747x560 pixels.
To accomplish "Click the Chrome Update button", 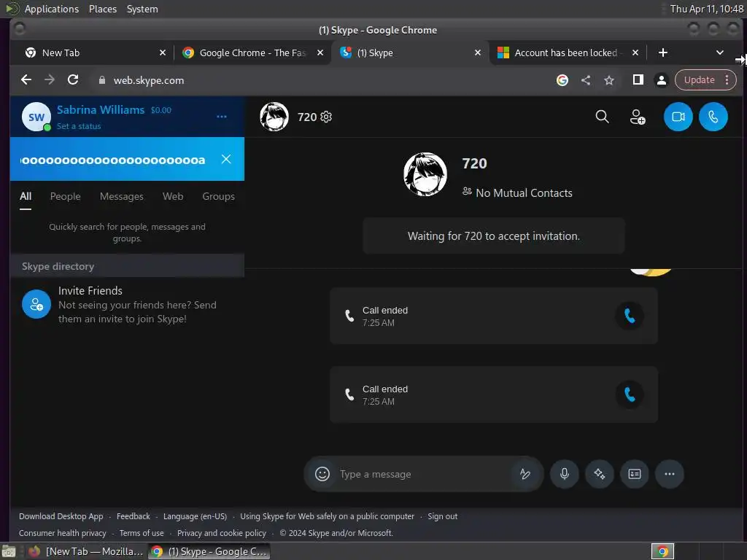I will coord(700,80).
